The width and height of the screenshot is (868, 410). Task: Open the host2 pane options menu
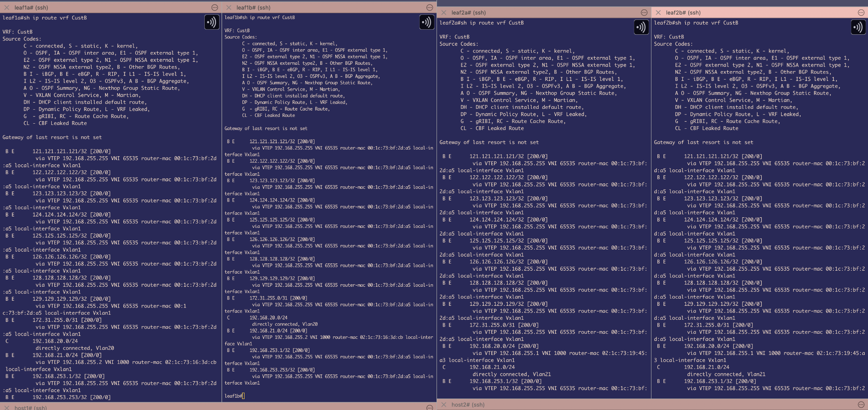(x=861, y=404)
